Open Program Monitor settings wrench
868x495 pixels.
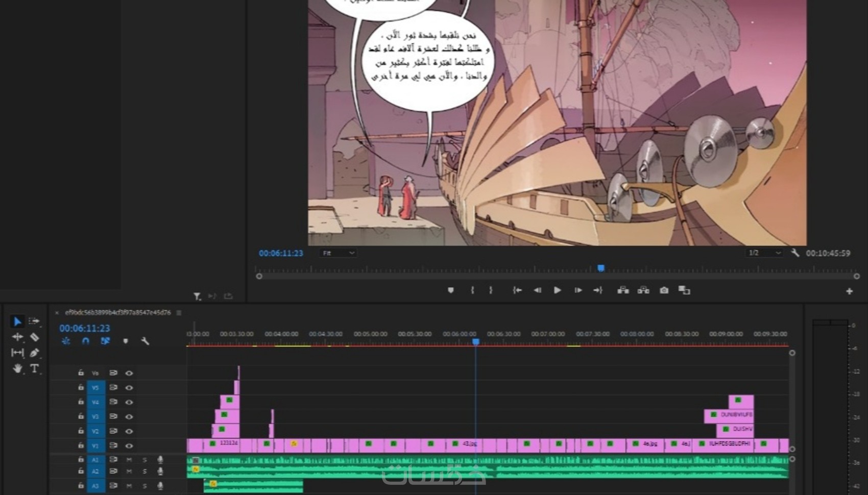pos(795,253)
